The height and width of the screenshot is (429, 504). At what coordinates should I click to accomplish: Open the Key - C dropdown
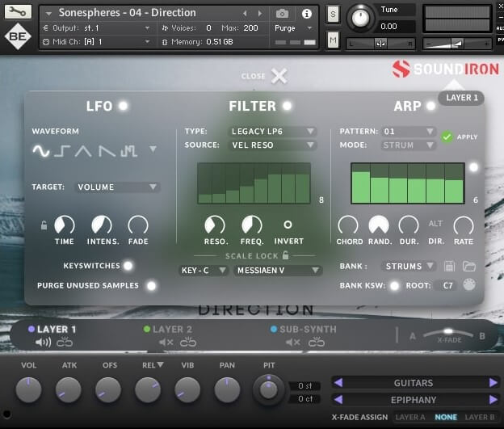click(204, 271)
